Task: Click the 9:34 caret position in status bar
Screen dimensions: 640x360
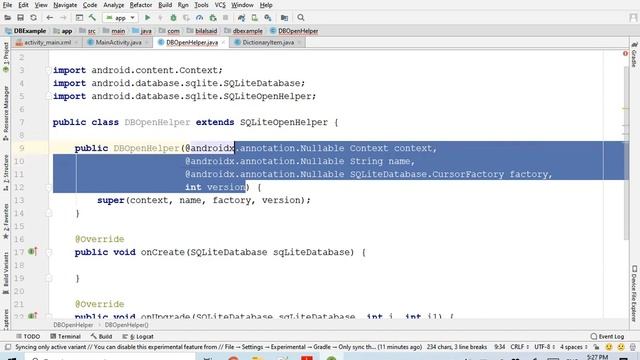Action: pyautogui.click(x=499, y=347)
